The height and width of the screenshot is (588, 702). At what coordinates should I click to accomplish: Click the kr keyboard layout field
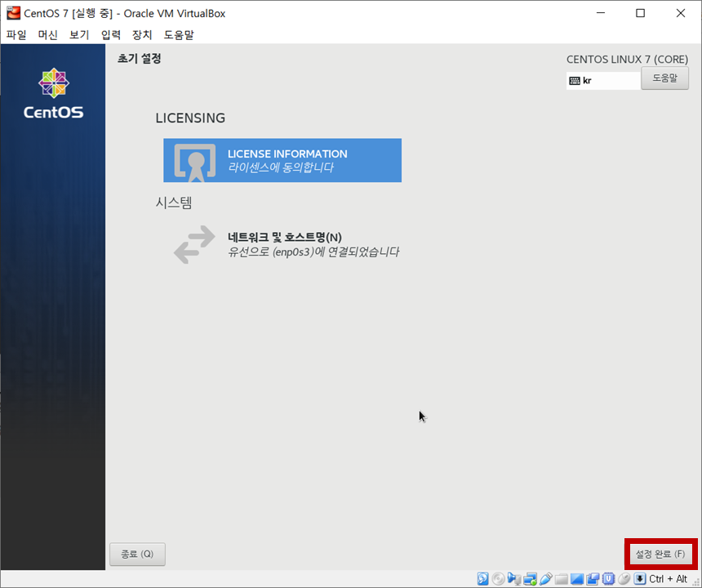pyautogui.click(x=603, y=81)
